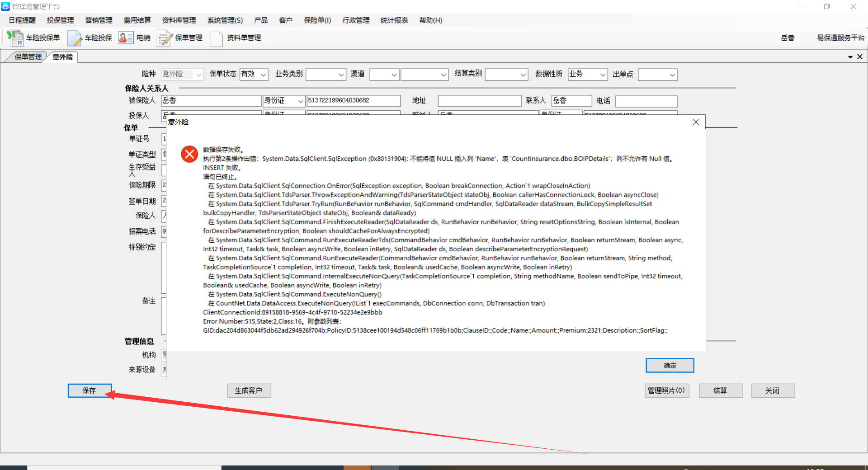
Task: Expand the tab list dropdown arrow
Action: [x=850, y=57]
